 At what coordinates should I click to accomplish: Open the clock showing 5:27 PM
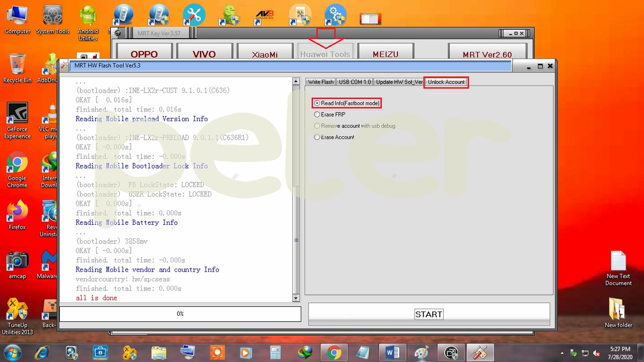coord(619,352)
